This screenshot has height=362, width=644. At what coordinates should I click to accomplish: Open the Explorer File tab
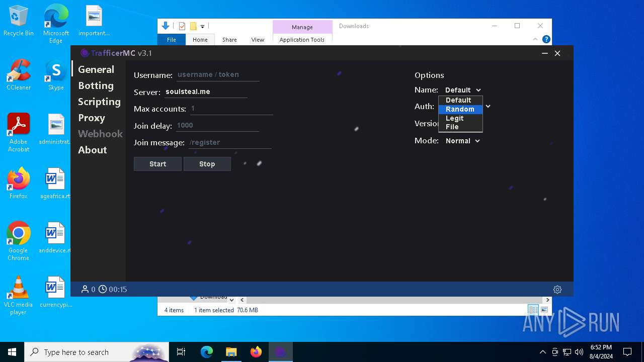[172, 40]
